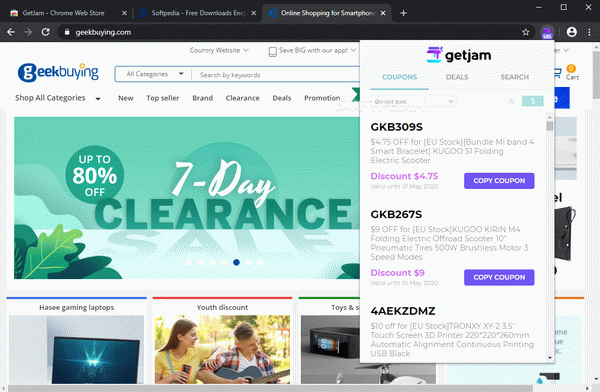Image resolution: width=600 pixels, height=392 pixels.
Task: Click the GKB267S coupon code text
Action: (396, 214)
